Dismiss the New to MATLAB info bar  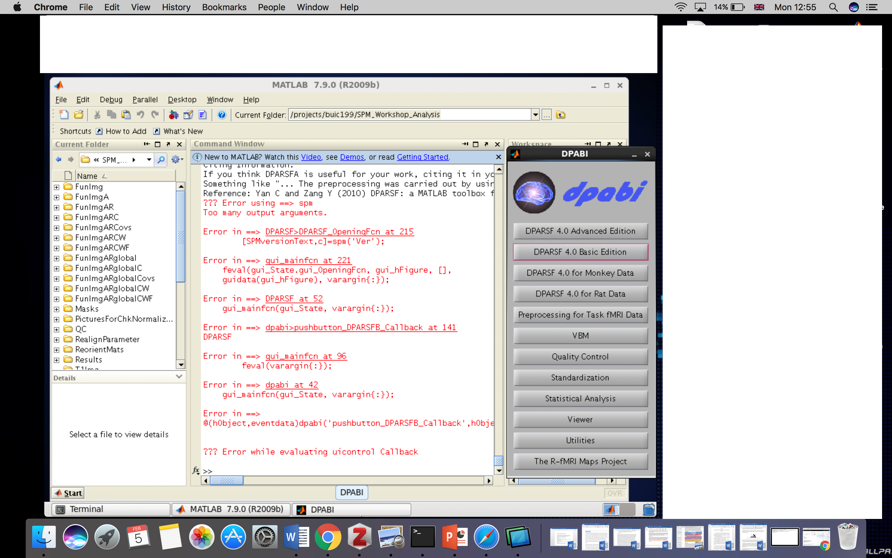point(498,157)
